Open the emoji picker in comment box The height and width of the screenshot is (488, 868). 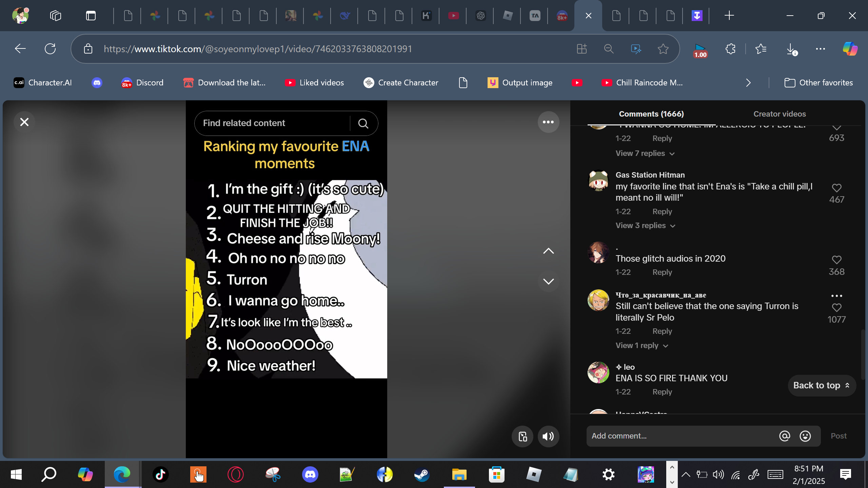(805, 436)
